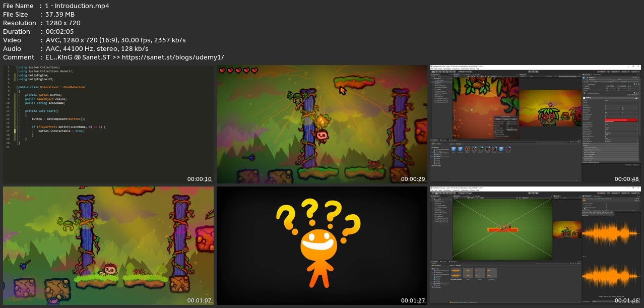Click the upper orange waveform in the audio preview

[611, 233]
